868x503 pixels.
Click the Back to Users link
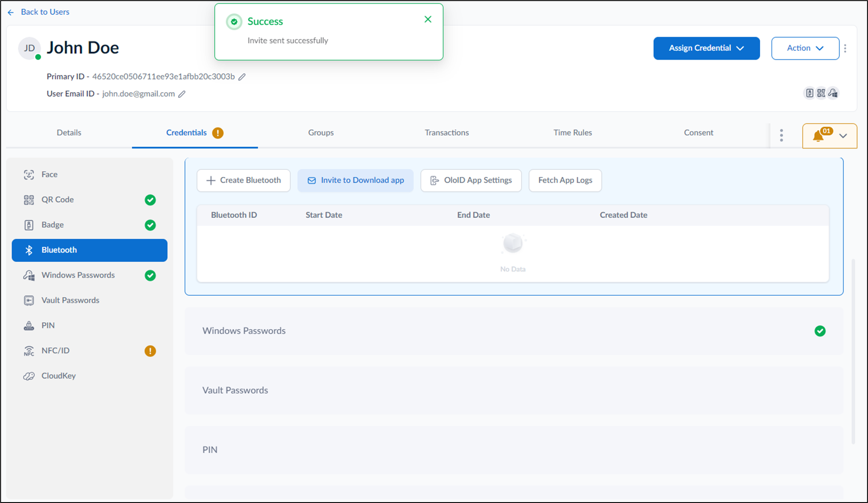[x=45, y=12]
